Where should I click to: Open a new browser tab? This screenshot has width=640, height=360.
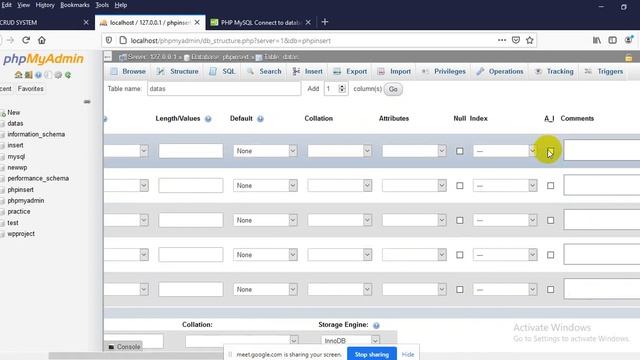click(325, 22)
